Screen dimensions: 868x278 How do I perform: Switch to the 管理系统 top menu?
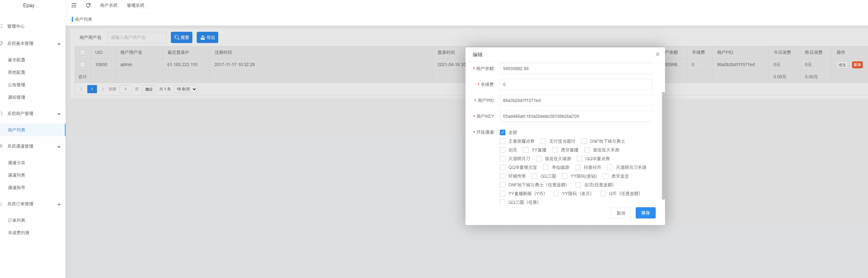135,5
